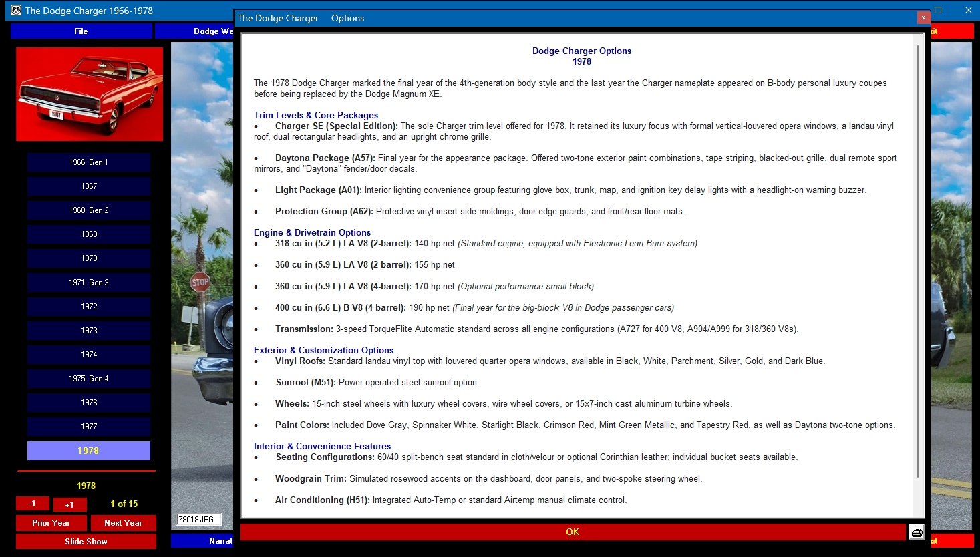The width and height of the screenshot is (980, 557).
Task: Click the 'Dodge Charger Options' title text
Action: pyautogui.click(x=582, y=51)
